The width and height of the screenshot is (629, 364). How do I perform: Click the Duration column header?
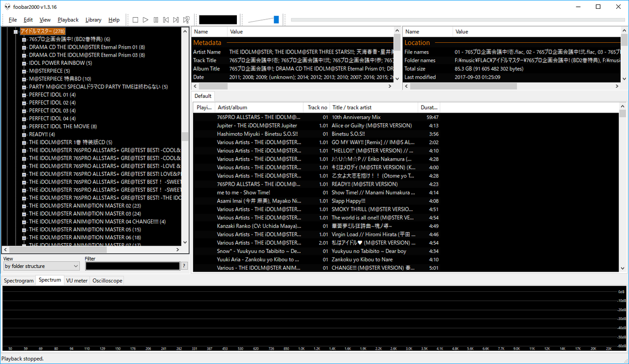point(429,108)
